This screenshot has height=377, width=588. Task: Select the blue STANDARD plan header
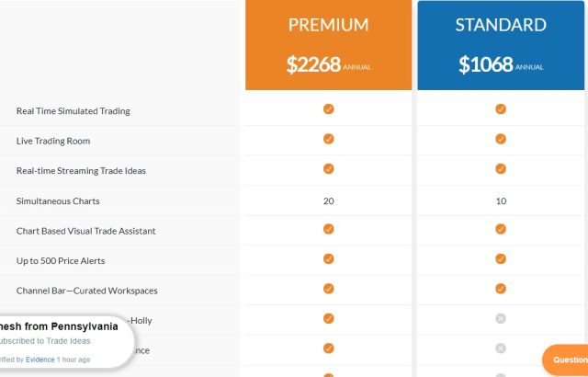coord(501,45)
